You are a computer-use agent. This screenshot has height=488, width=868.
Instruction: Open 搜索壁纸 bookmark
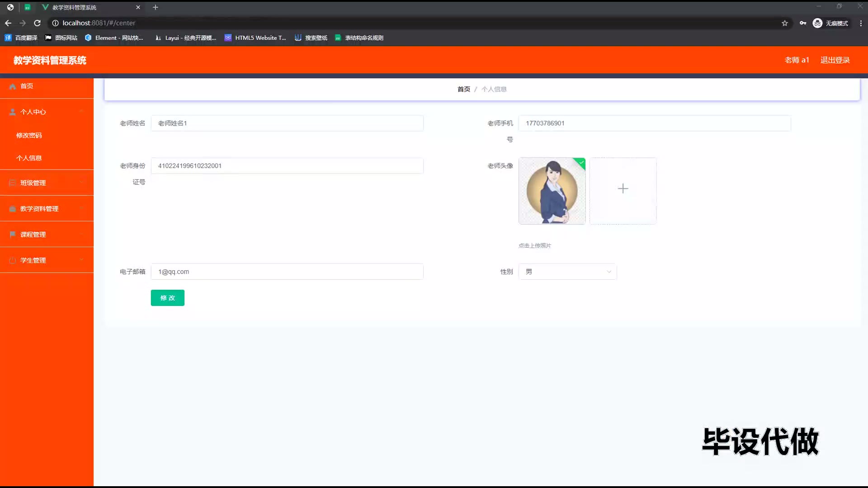[311, 38]
